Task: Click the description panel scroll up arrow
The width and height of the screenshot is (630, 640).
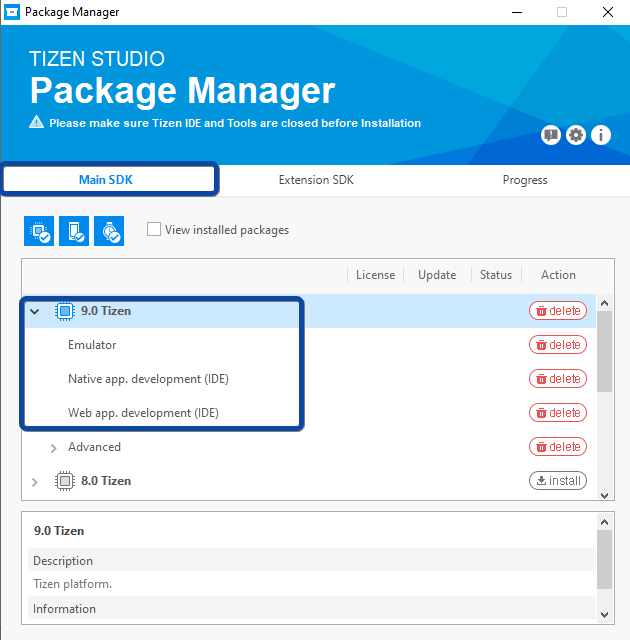Action: pyautogui.click(x=604, y=522)
